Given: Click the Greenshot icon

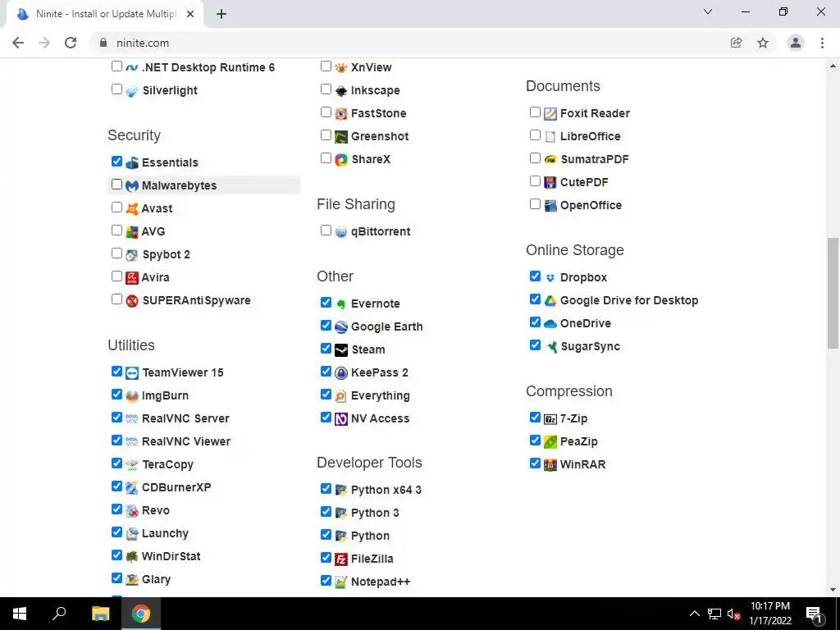Looking at the screenshot, I should [x=341, y=137].
